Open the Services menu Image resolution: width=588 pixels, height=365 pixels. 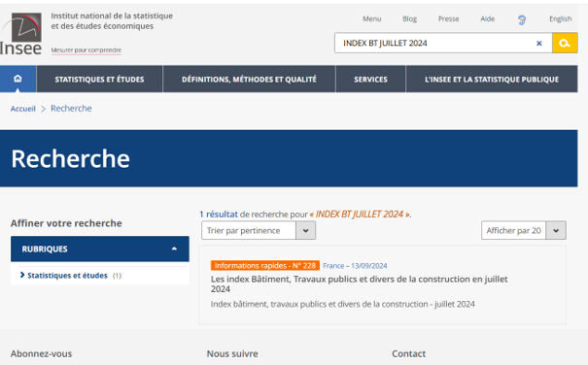point(370,79)
